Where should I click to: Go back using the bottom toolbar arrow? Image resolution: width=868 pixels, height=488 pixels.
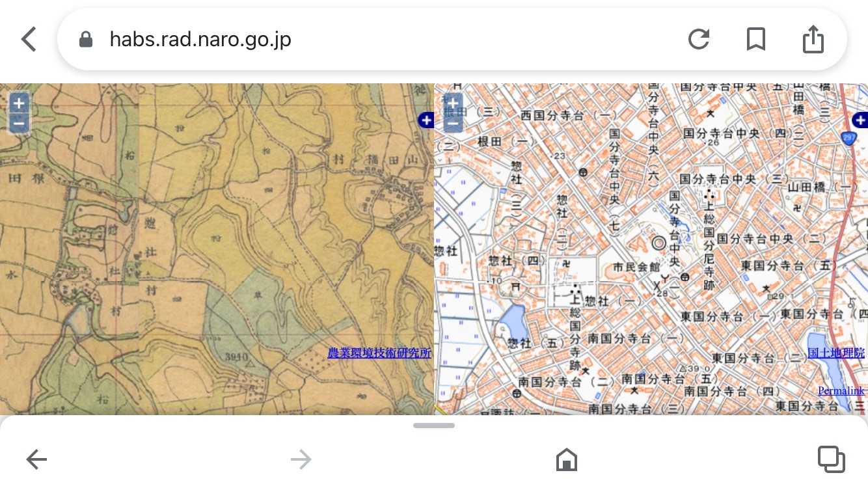(36, 460)
